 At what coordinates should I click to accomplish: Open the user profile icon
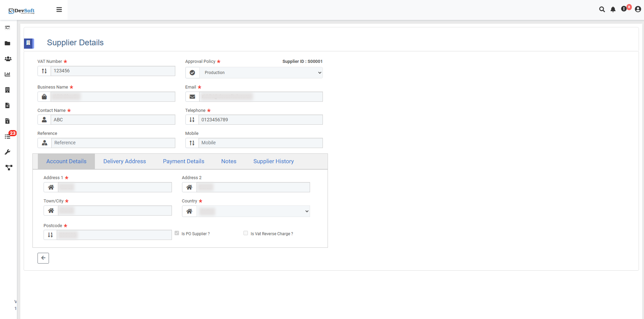(x=638, y=9)
